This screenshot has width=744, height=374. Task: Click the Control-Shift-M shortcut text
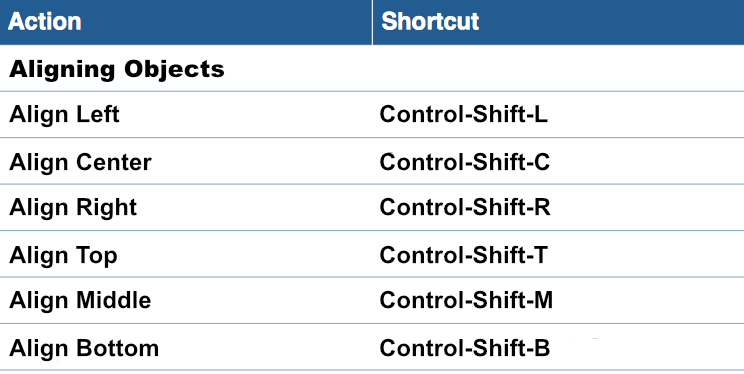466,300
